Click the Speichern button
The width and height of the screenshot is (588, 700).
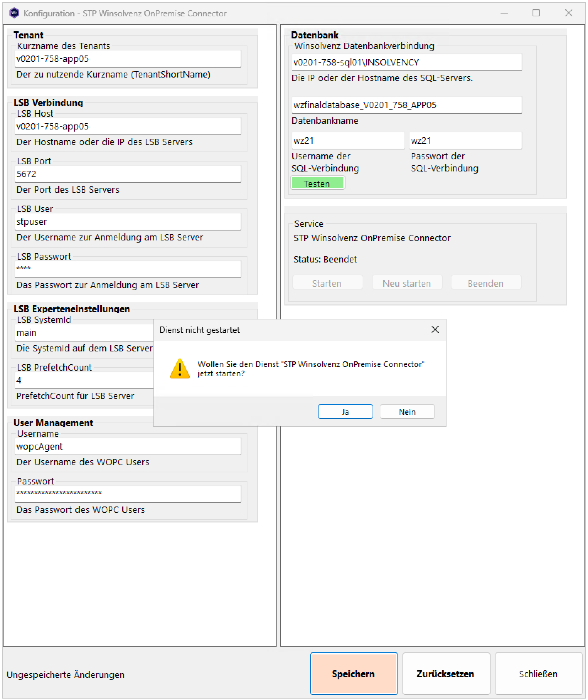pyautogui.click(x=354, y=674)
